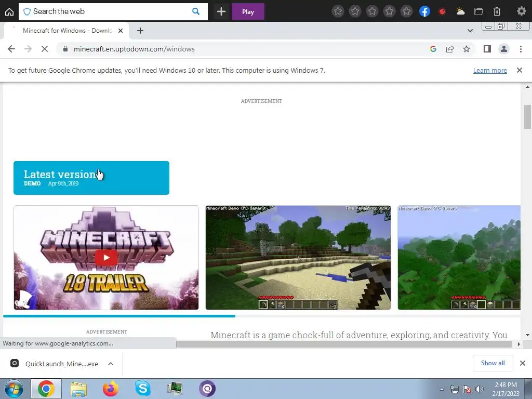Screen dimensions: 532x399
Task: Open Skype from the taskbar
Action: coord(143,389)
